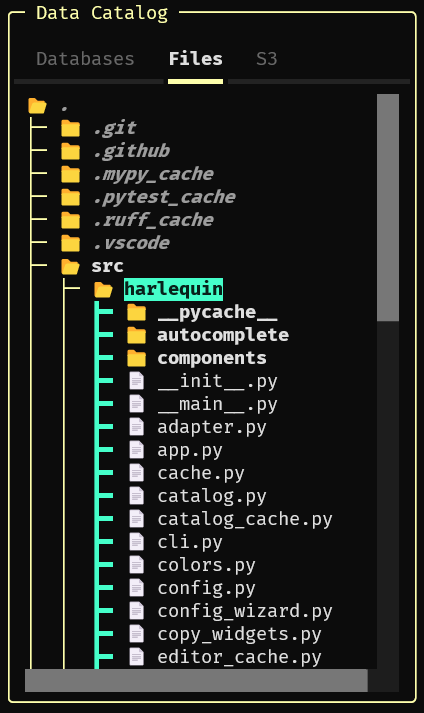Expand the .git directory
The width and height of the screenshot is (424, 713).
[114, 129]
